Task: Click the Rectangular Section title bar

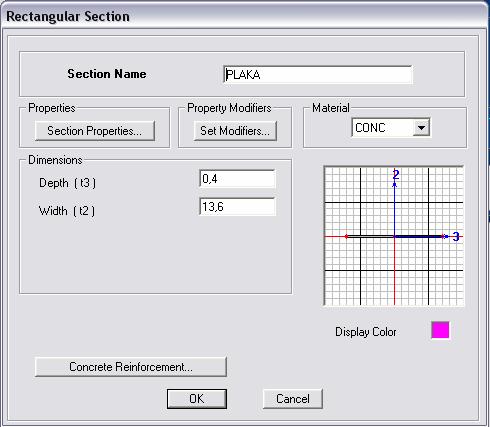Action: (245, 16)
